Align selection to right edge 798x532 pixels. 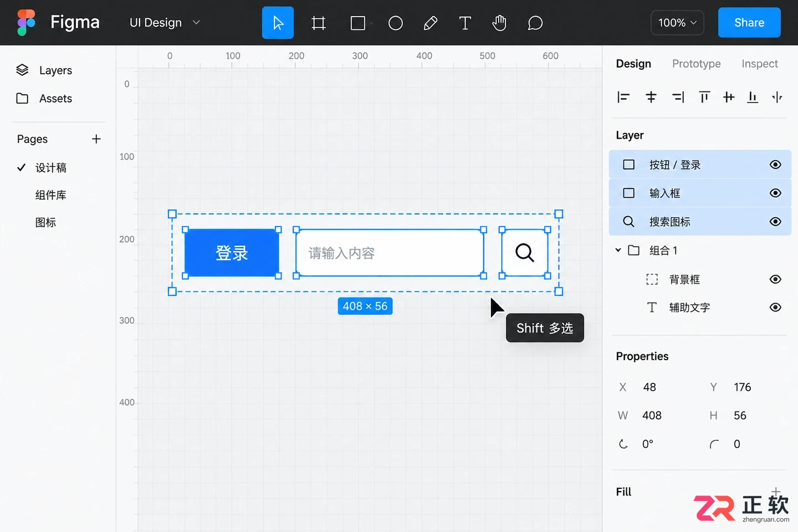click(x=678, y=98)
